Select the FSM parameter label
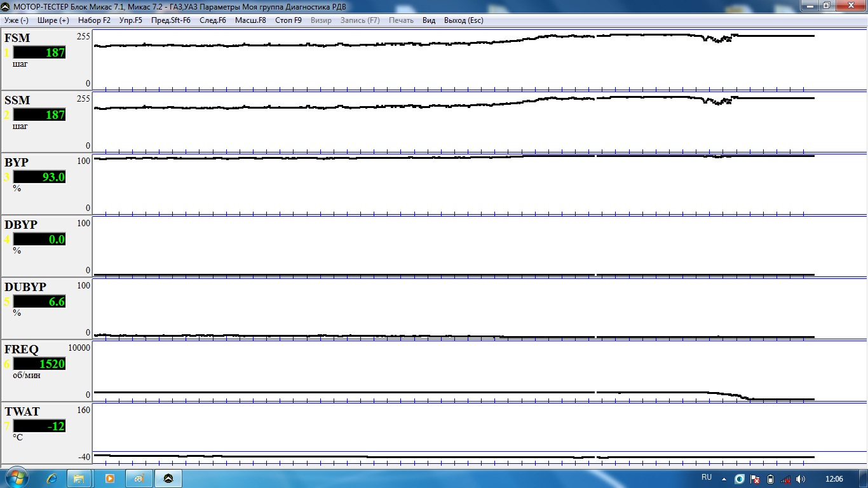868x488 pixels. pyautogui.click(x=17, y=38)
